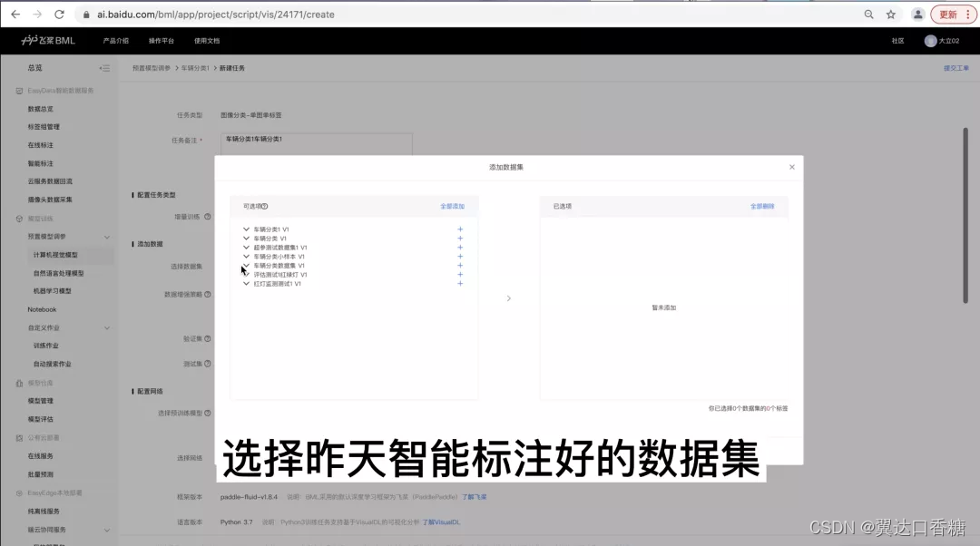The height and width of the screenshot is (546, 980).
Task: Reload the page with the refresh icon
Action: [58, 14]
